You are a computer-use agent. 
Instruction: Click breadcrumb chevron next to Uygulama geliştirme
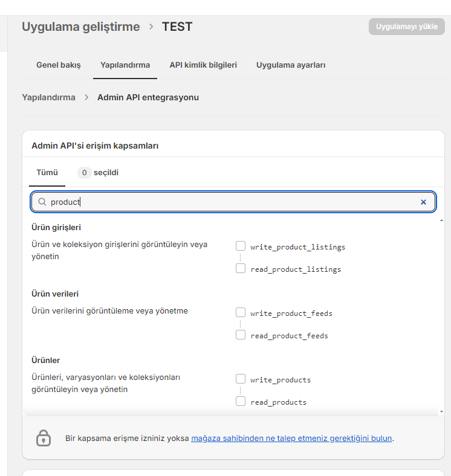(x=151, y=27)
